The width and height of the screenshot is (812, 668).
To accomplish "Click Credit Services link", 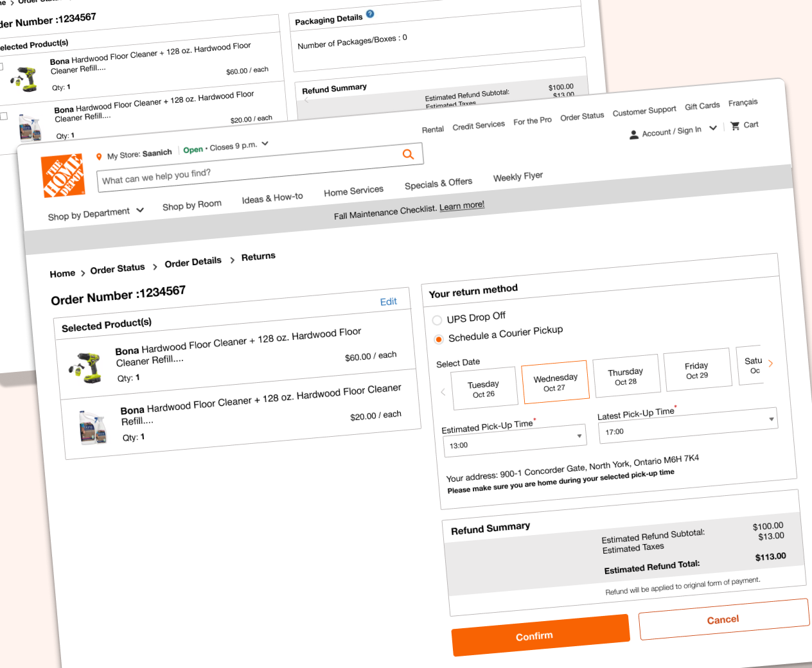I will (x=479, y=125).
